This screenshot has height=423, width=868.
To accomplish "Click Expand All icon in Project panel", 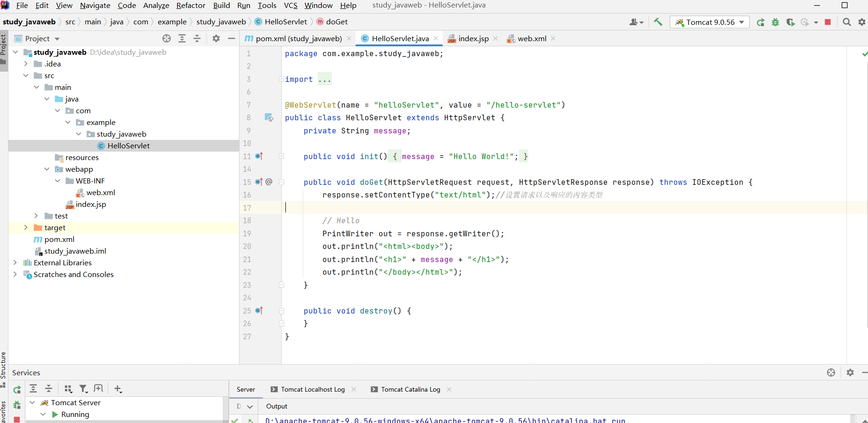I will tap(182, 38).
